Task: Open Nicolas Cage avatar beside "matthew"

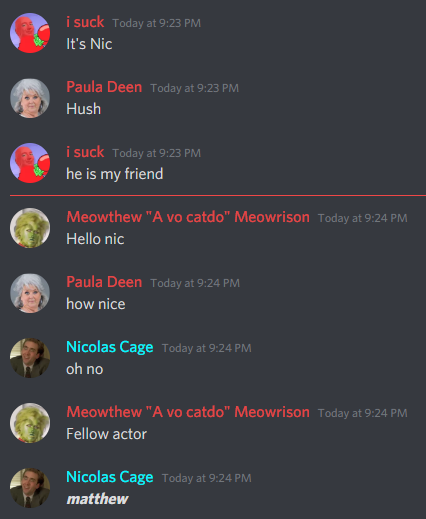Action: click(x=30, y=488)
